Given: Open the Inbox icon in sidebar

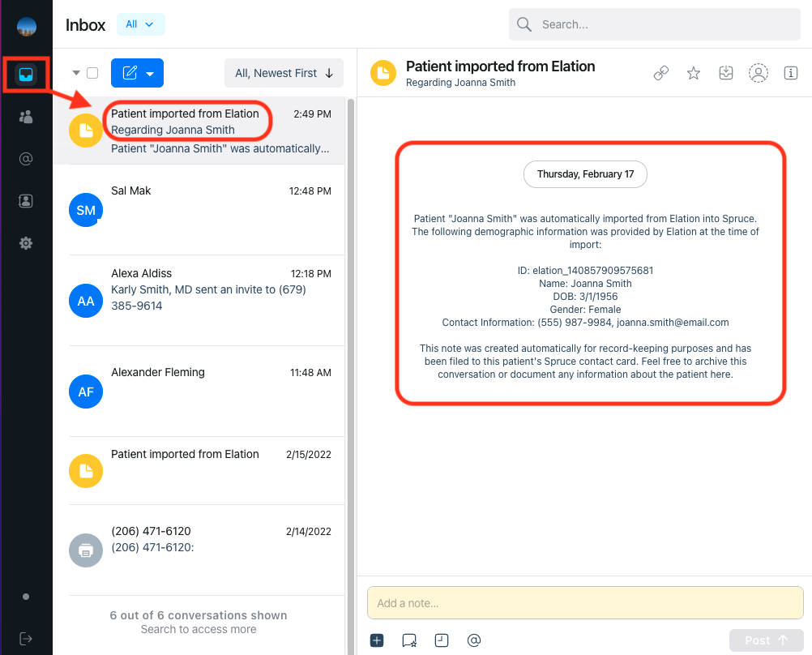Looking at the screenshot, I should [26, 75].
